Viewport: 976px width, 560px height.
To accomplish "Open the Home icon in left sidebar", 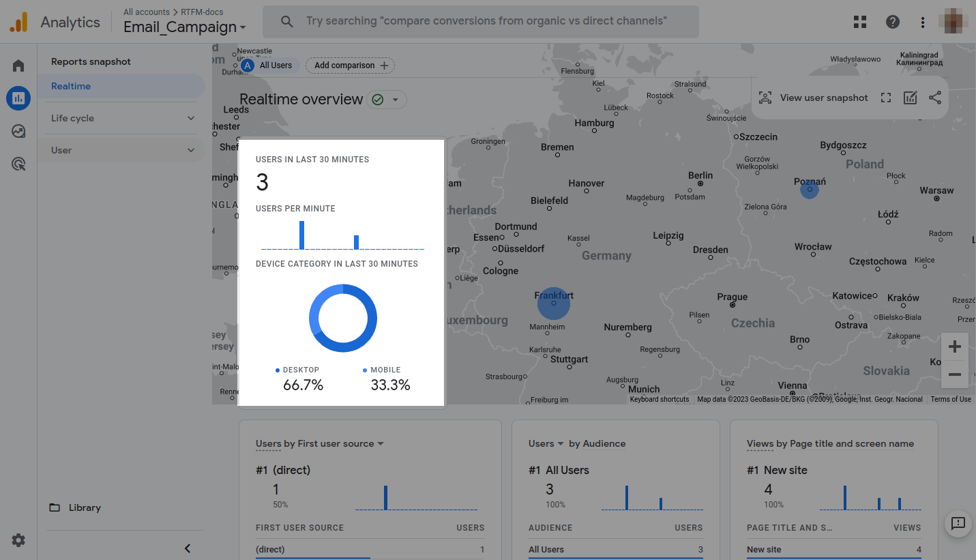I will 18,65.
